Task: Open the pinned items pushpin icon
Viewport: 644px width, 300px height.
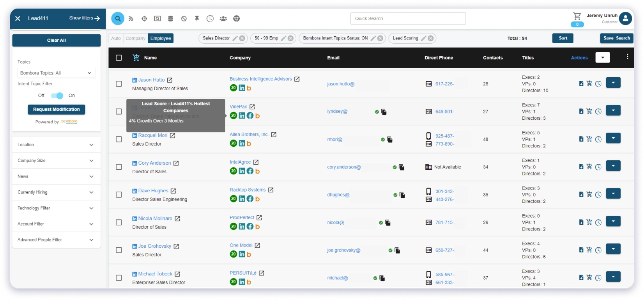Action: coord(197,19)
